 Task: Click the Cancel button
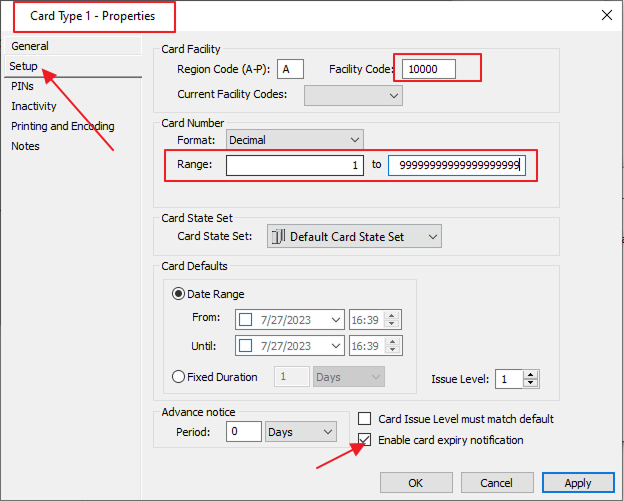(496, 483)
